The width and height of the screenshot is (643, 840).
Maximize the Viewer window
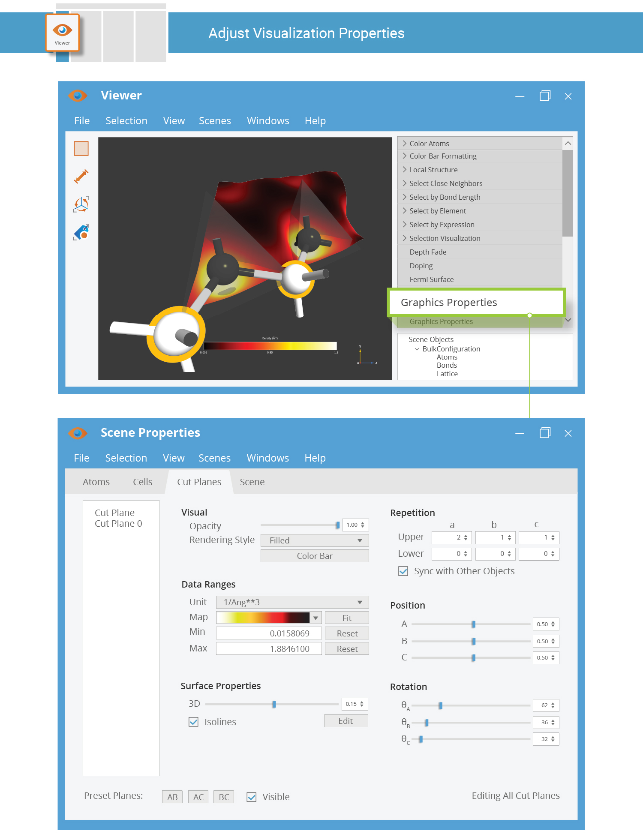coord(545,96)
